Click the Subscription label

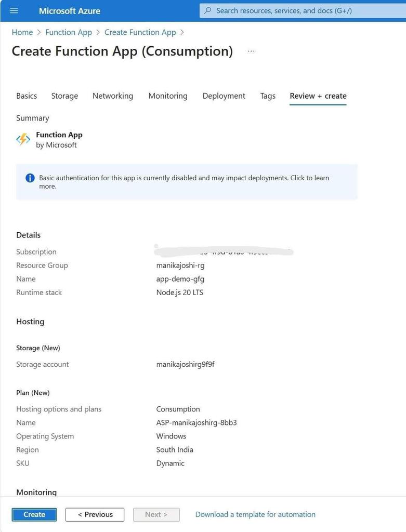[36, 252]
